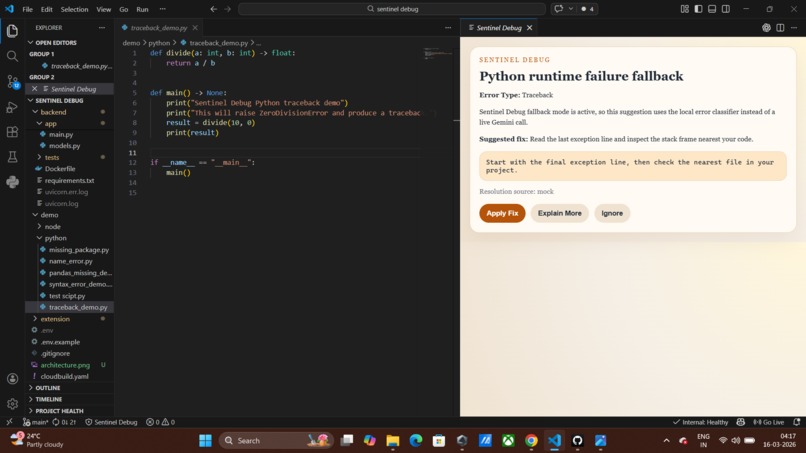The image size is (806, 453).
Task: Open the File menu
Action: pos(27,9)
